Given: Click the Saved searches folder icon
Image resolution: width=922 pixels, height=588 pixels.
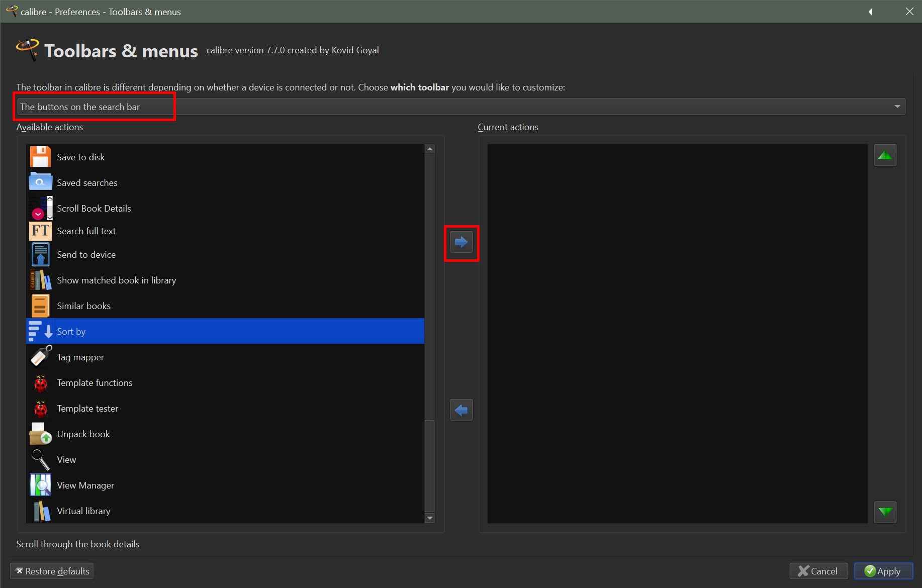Looking at the screenshot, I should coord(40,182).
